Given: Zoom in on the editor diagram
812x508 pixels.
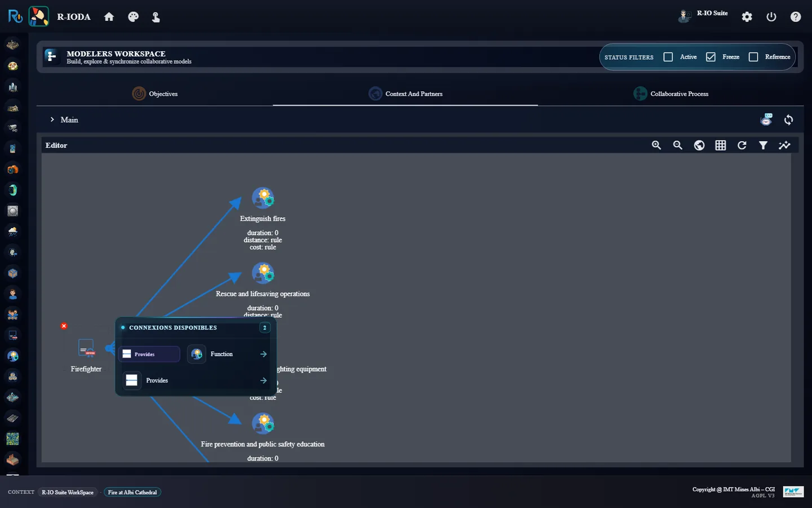Looking at the screenshot, I should pos(656,145).
